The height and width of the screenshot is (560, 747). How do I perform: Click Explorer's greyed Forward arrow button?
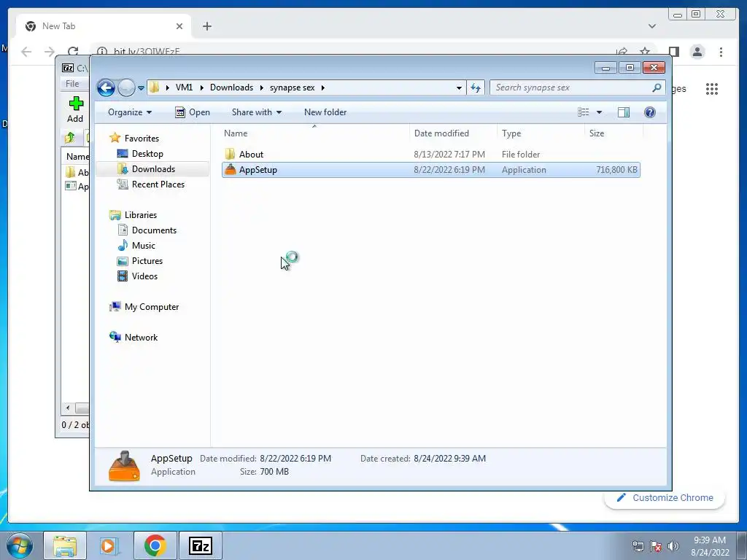coord(126,87)
